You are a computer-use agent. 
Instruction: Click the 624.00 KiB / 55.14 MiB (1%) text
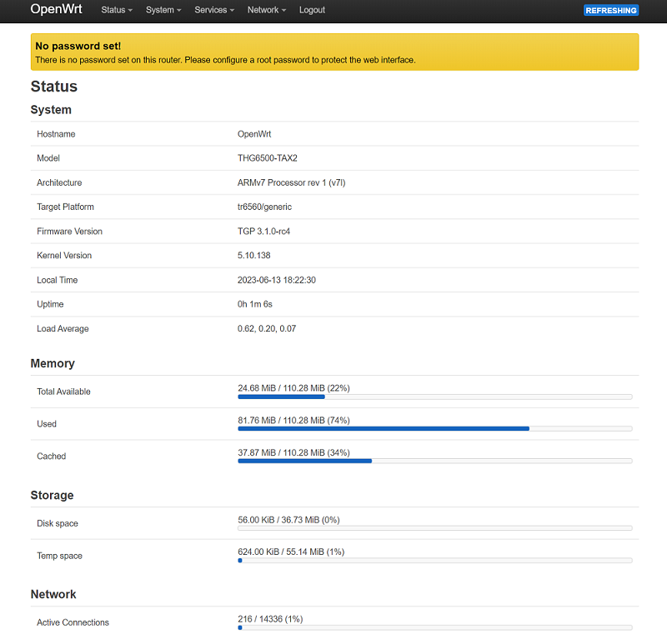click(x=291, y=552)
